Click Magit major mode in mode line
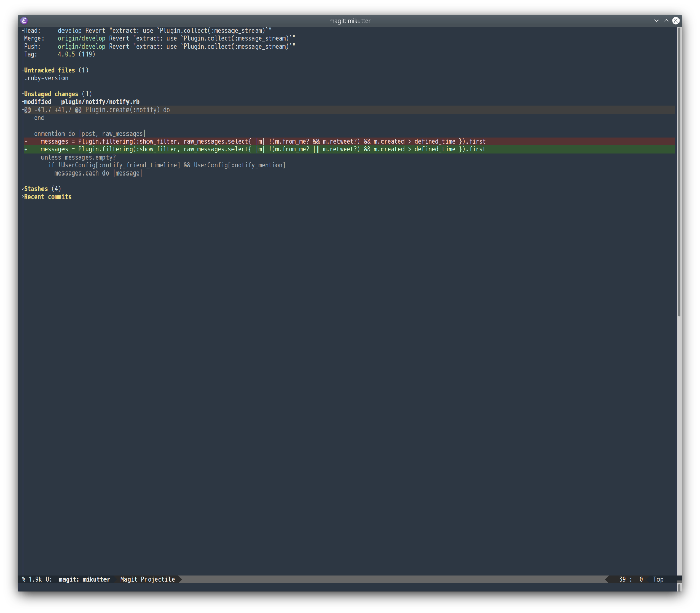Image resolution: width=700 pixels, height=613 pixels. (129, 579)
